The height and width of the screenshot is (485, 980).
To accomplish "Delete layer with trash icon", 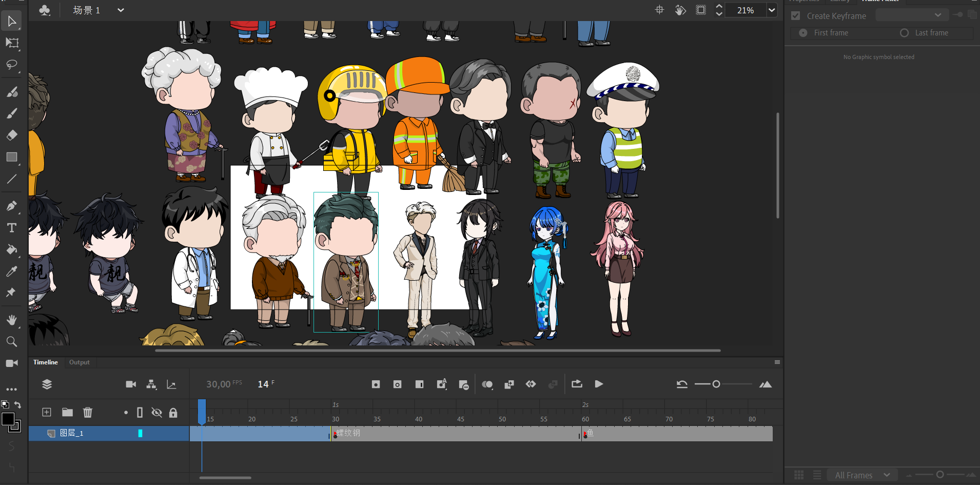I will (88, 412).
